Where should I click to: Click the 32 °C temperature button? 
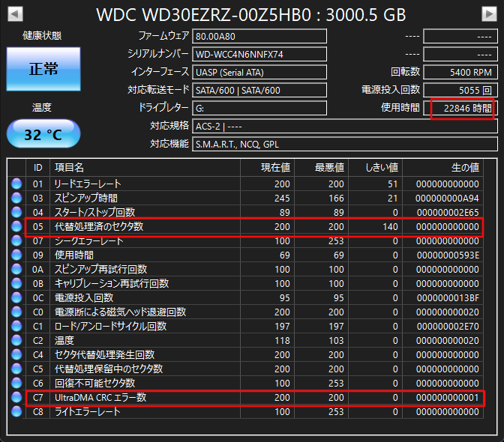click(43, 134)
